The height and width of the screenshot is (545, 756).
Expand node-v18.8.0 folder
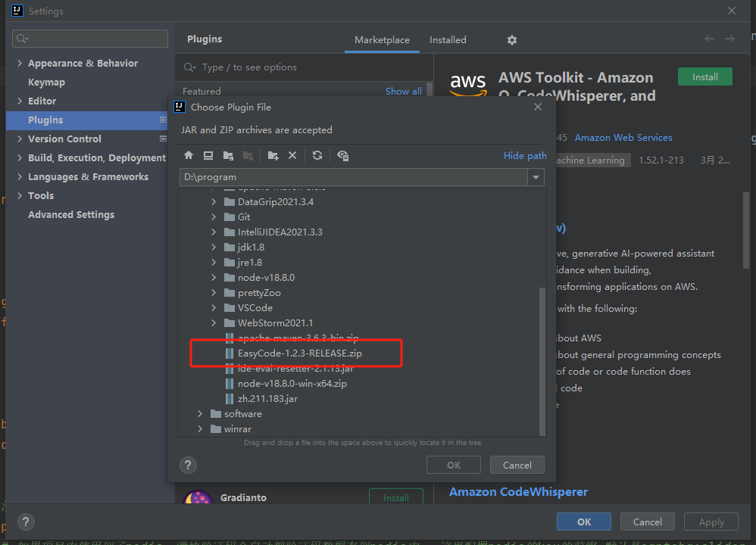pos(214,278)
